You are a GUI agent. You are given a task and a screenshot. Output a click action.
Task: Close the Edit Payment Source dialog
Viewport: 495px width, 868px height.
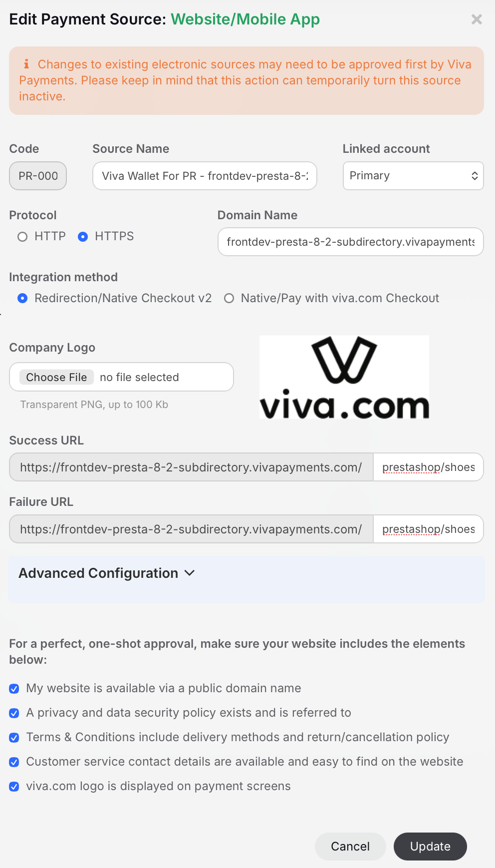click(x=477, y=19)
